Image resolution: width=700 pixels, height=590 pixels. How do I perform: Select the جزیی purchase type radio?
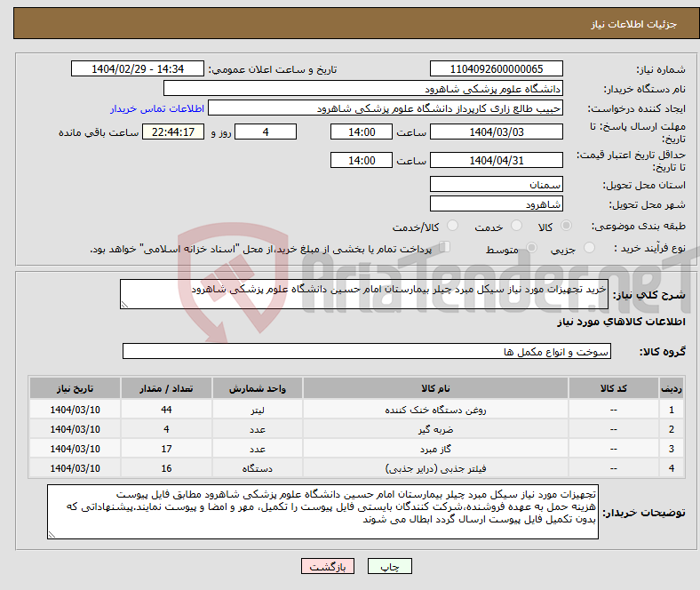pos(589,247)
